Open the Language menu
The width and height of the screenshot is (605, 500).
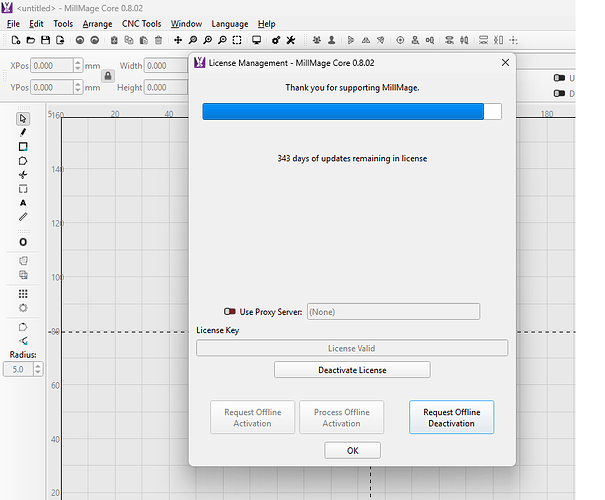pyautogui.click(x=230, y=24)
